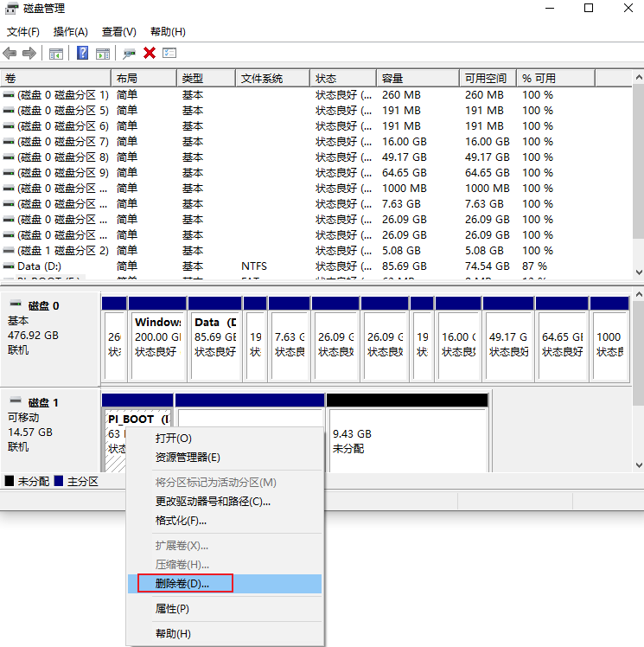The height and width of the screenshot is (647, 644).
Task: Sort by the 可用空间 column header
Action: [x=488, y=79]
